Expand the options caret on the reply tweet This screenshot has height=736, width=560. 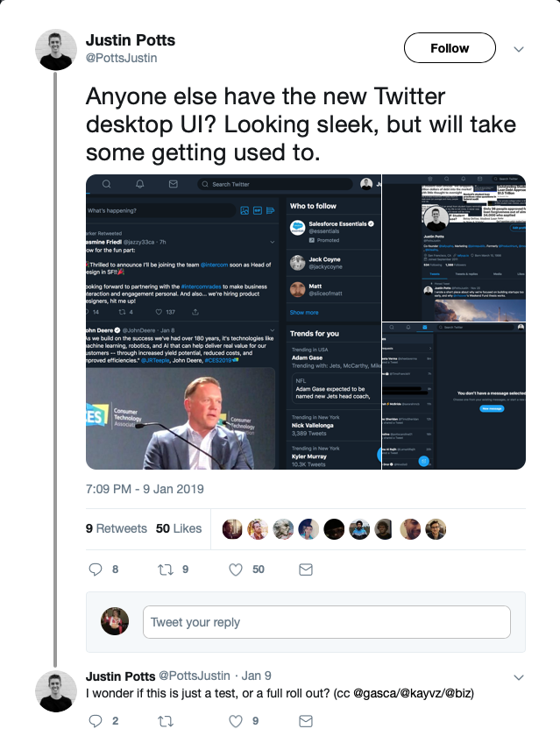[519, 676]
